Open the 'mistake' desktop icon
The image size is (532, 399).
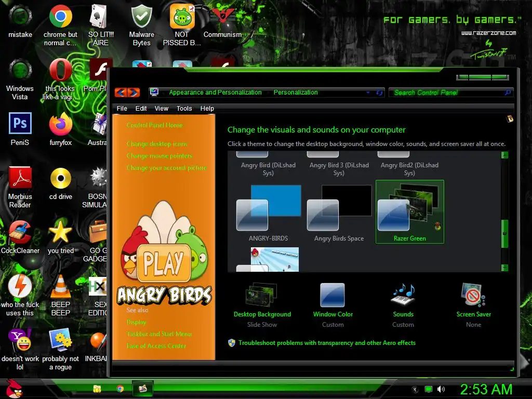click(x=20, y=22)
